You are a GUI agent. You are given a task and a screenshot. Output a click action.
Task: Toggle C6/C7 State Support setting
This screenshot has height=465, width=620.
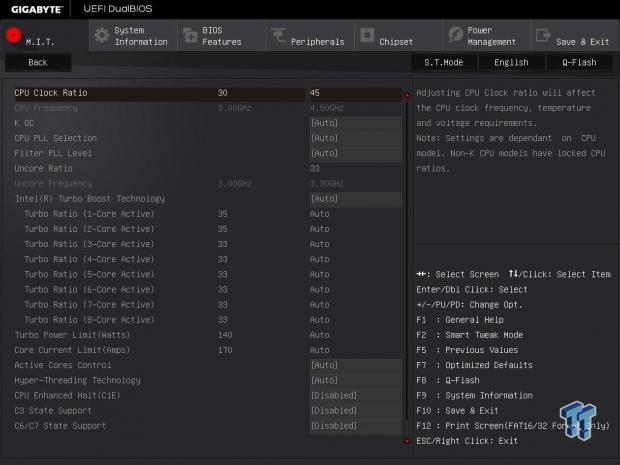pos(355,426)
